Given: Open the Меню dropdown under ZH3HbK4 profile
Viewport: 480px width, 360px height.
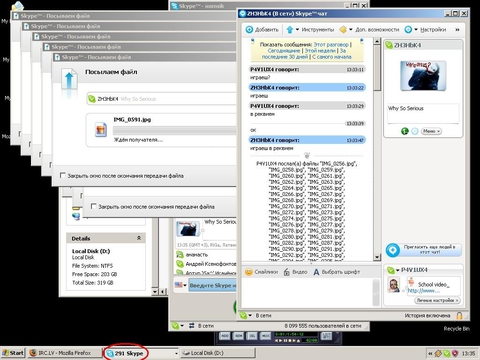Looking at the screenshot, I should click(431, 131).
